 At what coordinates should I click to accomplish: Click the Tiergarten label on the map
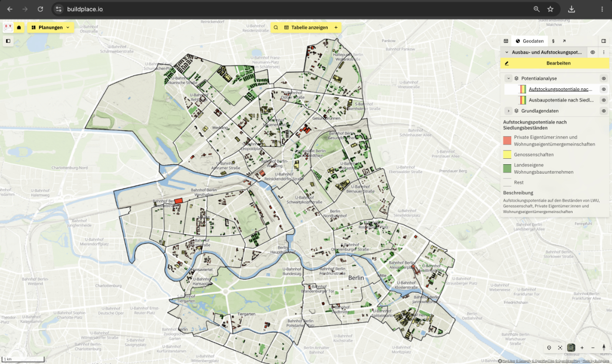click(246, 314)
